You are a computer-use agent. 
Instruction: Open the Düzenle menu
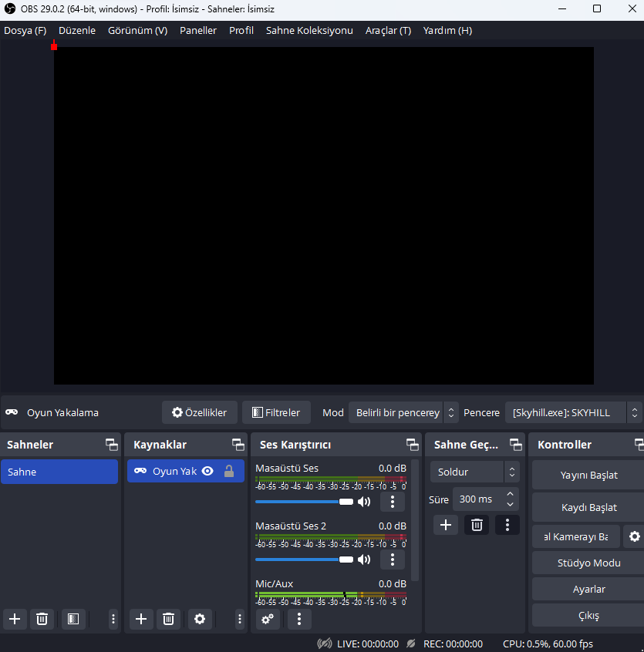[77, 30]
